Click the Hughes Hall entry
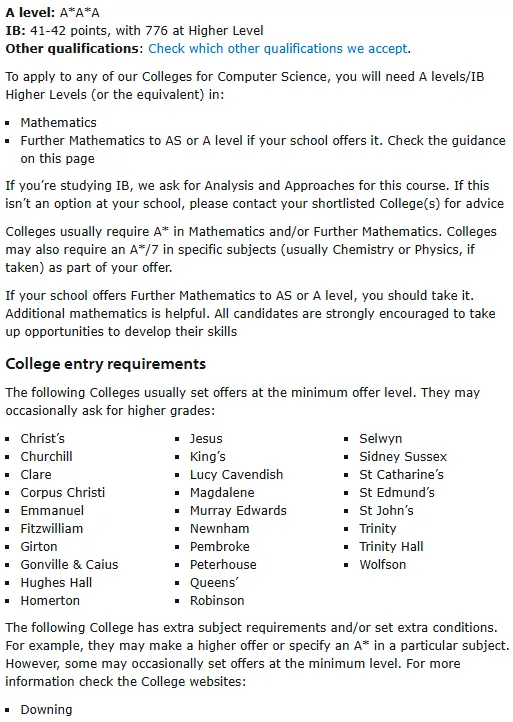This screenshot has height=722, width=513. [x=56, y=582]
